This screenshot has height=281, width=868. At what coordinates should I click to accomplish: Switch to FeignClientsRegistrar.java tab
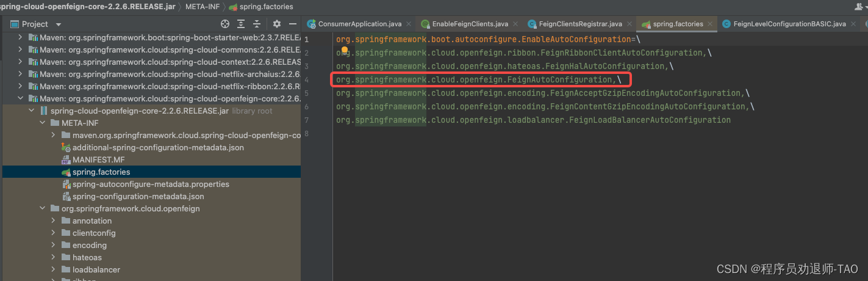point(580,24)
